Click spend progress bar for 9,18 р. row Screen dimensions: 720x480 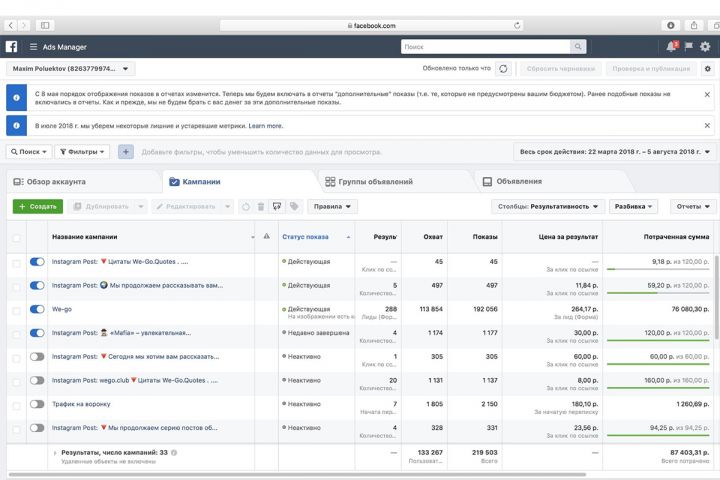coord(658,269)
